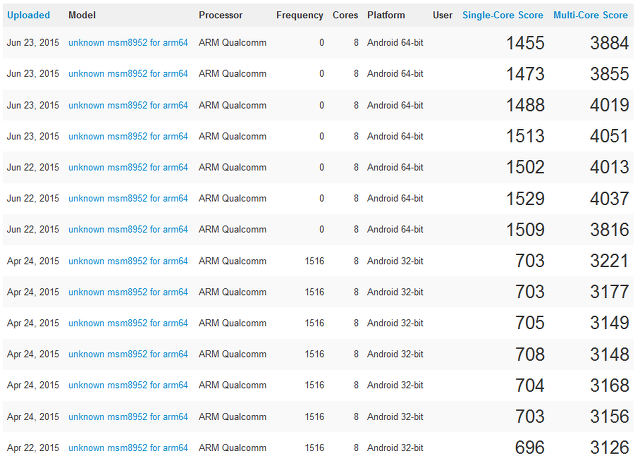This screenshot has height=463, width=640.
Task: Select the multi-core score 4019
Action: [x=609, y=105]
